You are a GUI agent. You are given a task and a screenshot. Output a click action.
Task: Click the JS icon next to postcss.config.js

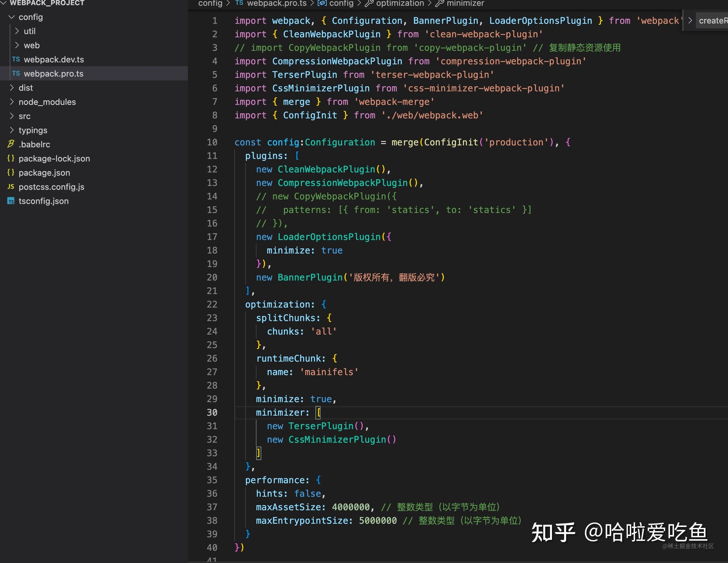pyautogui.click(x=10, y=187)
